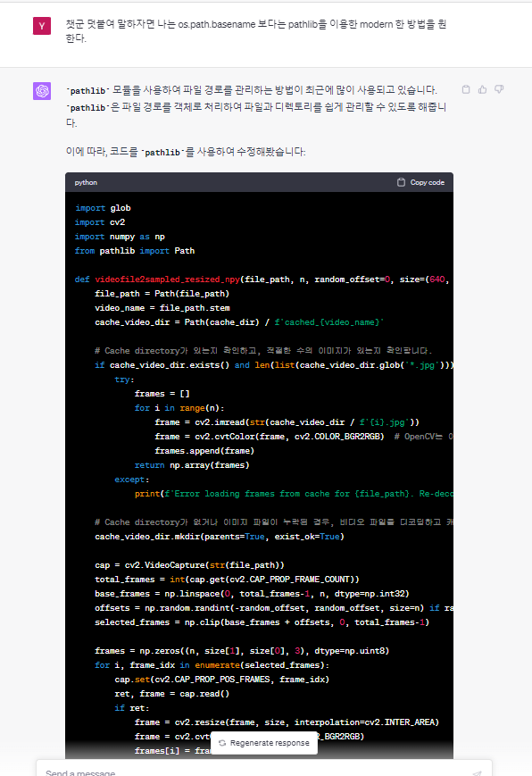The width and height of the screenshot is (532, 776).
Task: Click function name videofile2sampled_resized_npy
Action: 167,280
